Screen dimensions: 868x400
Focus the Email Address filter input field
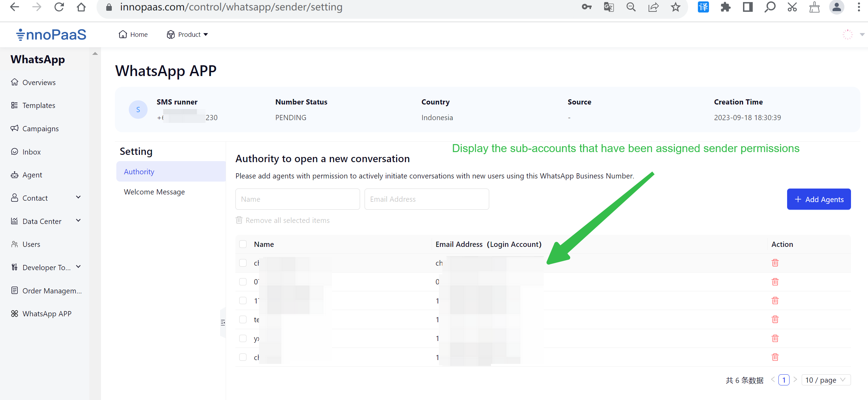tap(427, 199)
